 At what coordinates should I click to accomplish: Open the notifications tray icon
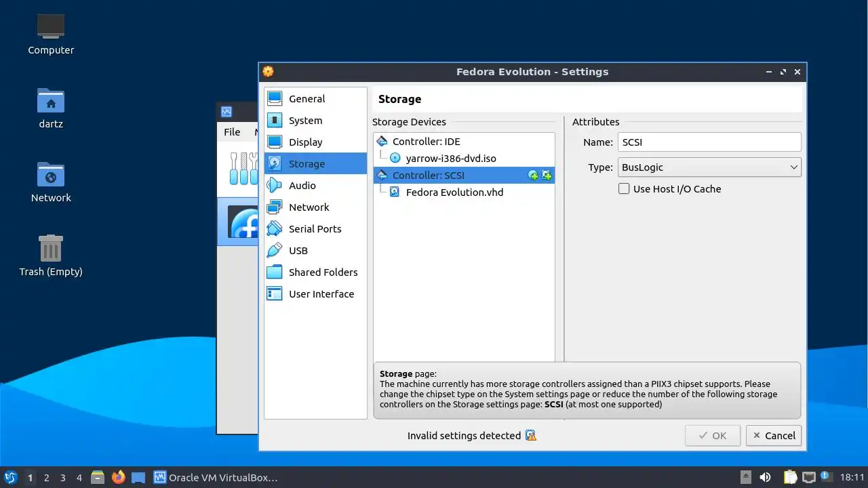coord(826,477)
